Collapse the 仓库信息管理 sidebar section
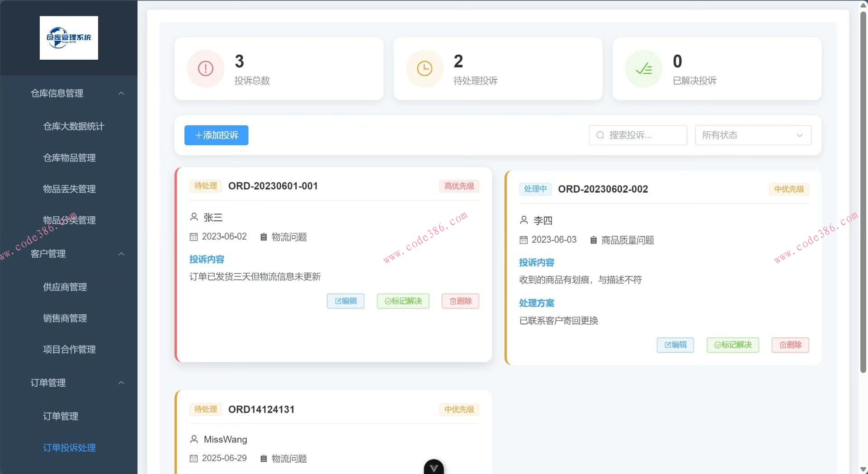Screen dimensions: 868x474 [121, 93]
